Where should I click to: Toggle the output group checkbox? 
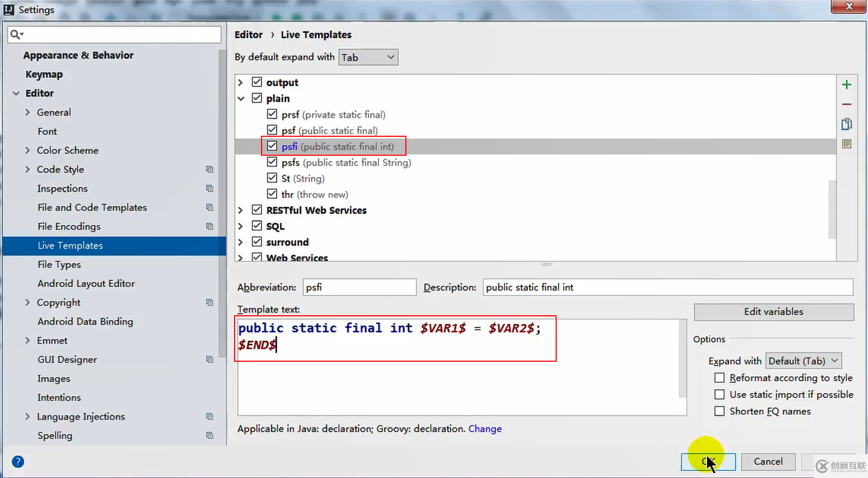point(257,82)
